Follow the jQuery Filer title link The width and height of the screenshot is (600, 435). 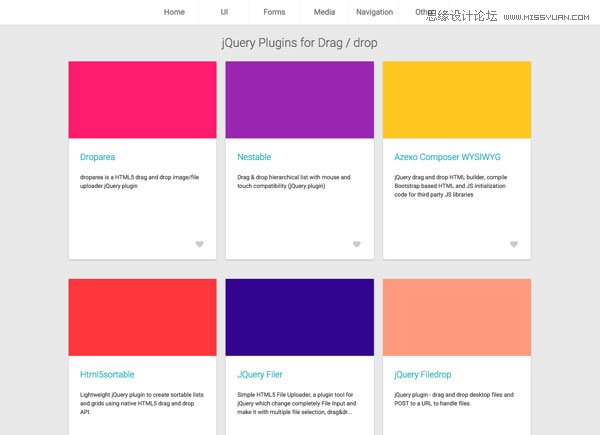click(260, 375)
